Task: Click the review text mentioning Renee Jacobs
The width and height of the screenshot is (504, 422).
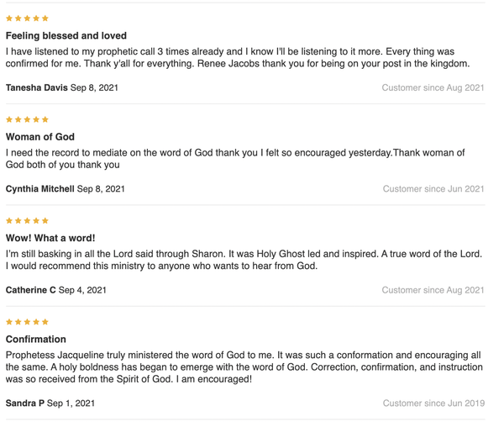Action: coord(238,57)
